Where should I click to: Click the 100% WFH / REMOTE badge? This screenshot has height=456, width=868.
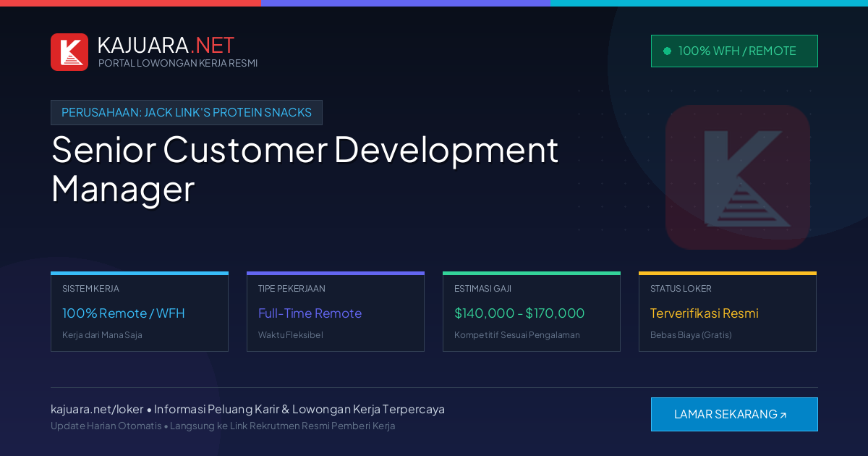click(x=734, y=51)
